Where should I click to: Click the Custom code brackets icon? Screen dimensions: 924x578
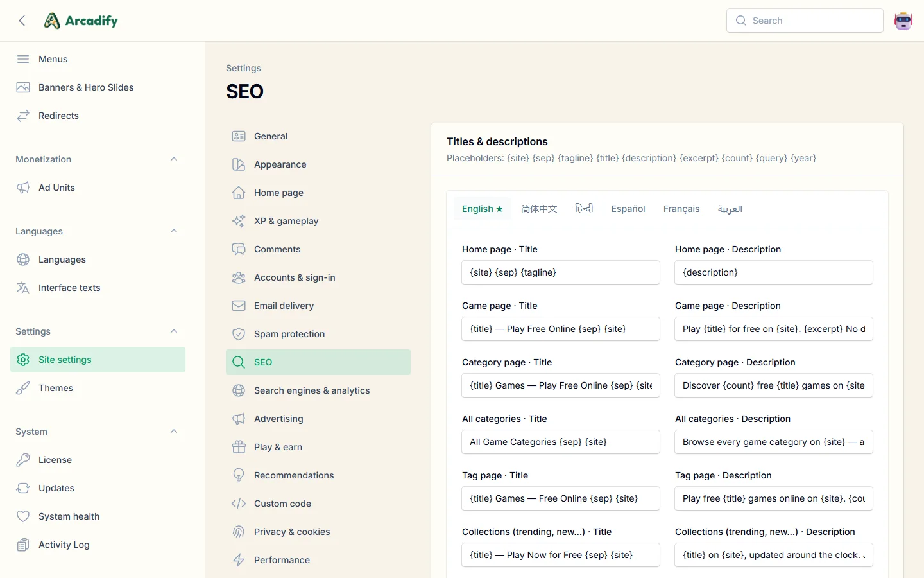[239, 504]
